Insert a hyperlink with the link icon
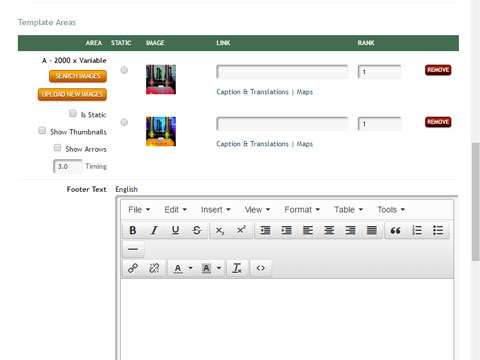Viewport: 480px width, 360px height. pyautogui.click(x=133, y=268)
